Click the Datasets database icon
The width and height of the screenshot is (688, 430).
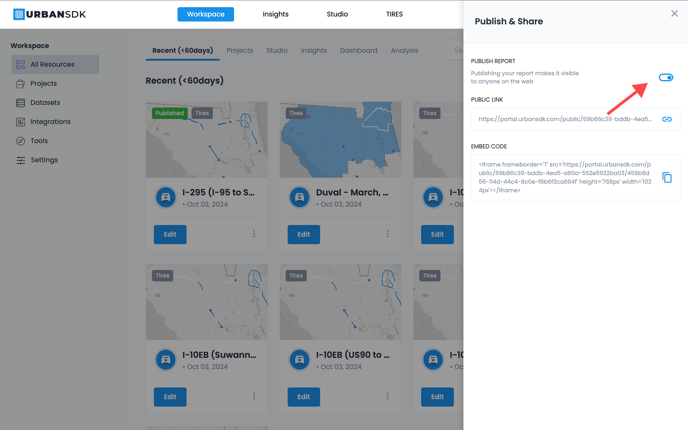click(20, 103)
